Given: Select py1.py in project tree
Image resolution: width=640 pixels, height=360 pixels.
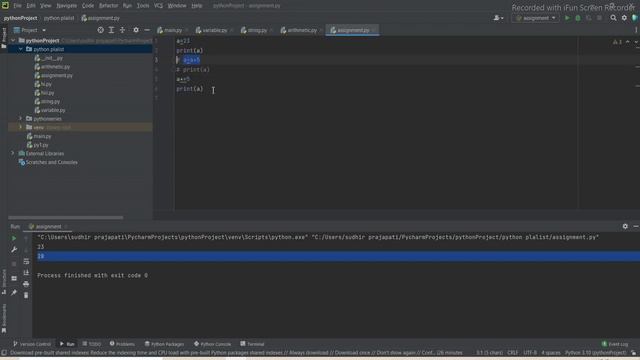Looking at the screenshot, I should point(37,145).
